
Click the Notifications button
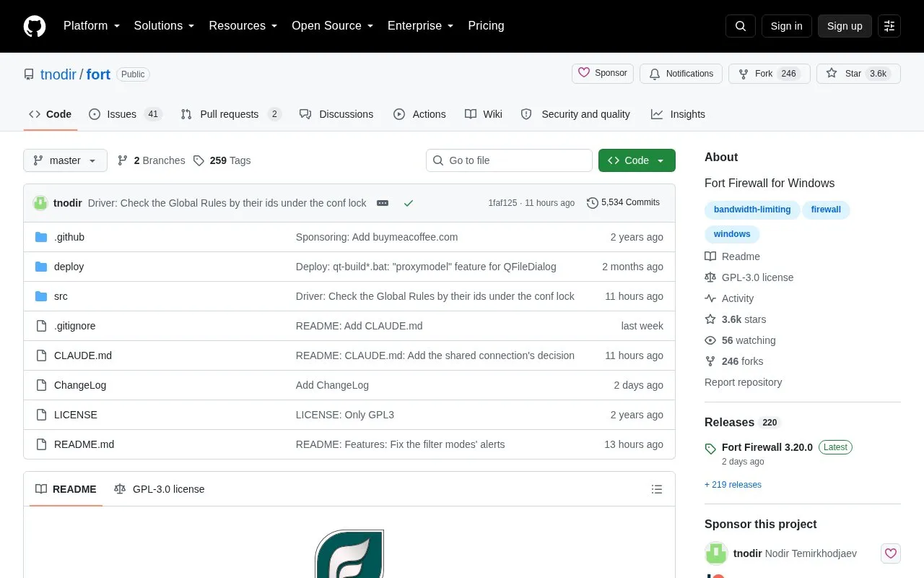[x=681, y=74]
